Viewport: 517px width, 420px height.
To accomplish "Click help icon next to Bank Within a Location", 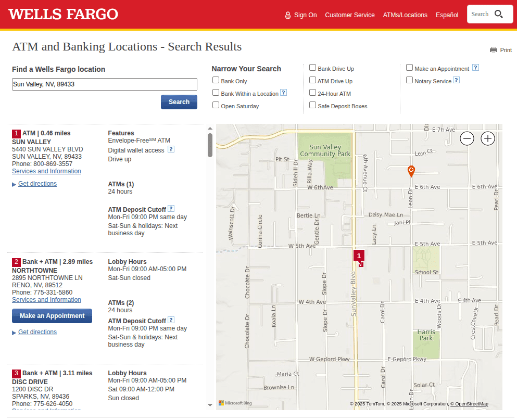I will click(283, 93).
